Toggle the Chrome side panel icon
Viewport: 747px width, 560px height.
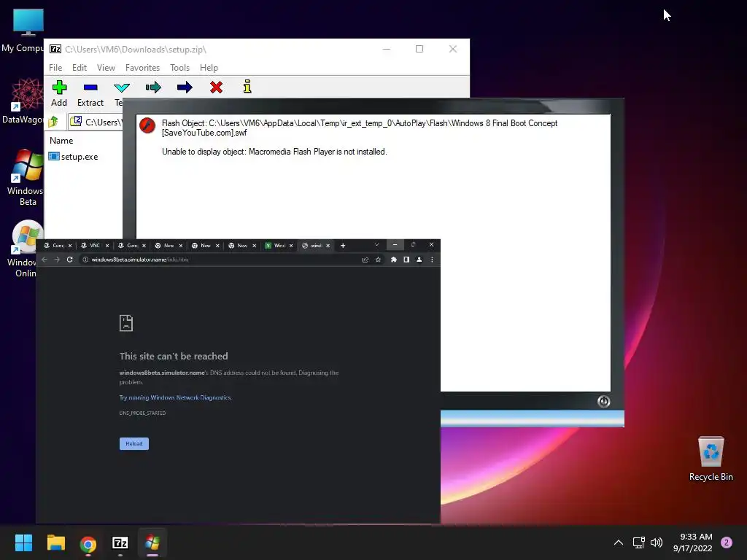click(406, 260)
